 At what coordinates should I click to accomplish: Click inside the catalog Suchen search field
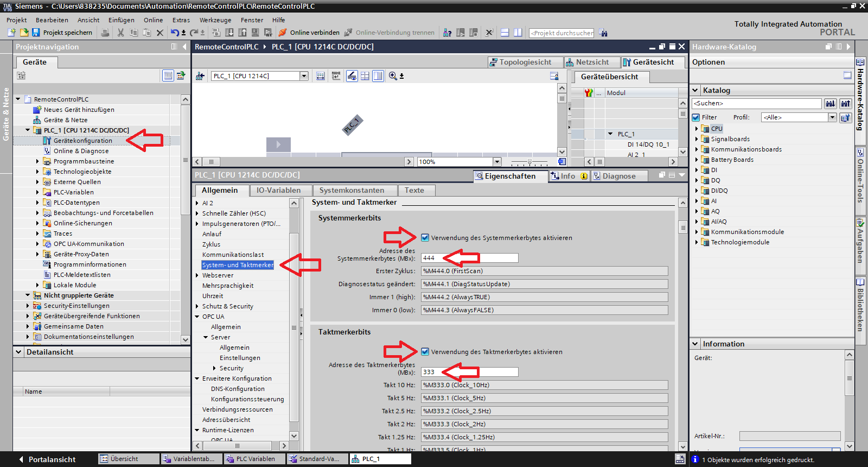click(x=757, y=103)
